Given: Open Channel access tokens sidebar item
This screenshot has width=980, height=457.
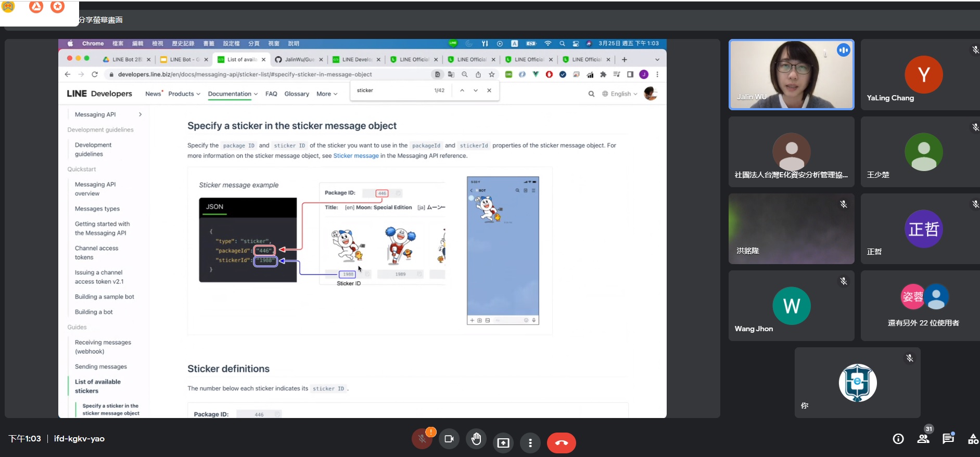Looking at the screenshot, I should (x=96, y=253).
